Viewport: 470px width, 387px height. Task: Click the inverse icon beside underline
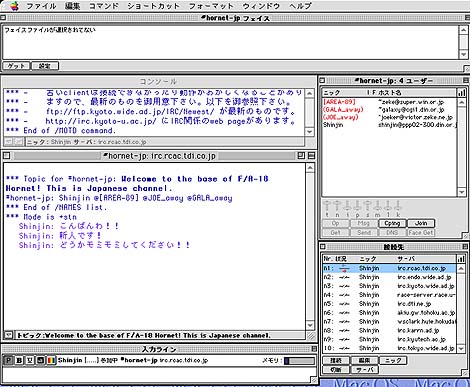pyautogui.click(x=40, y=360)
